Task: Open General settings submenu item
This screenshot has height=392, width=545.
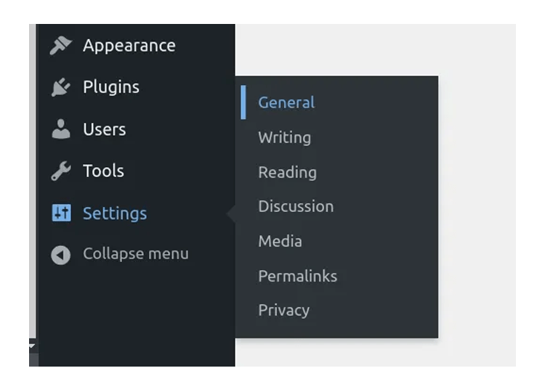Action: (286, 103)
